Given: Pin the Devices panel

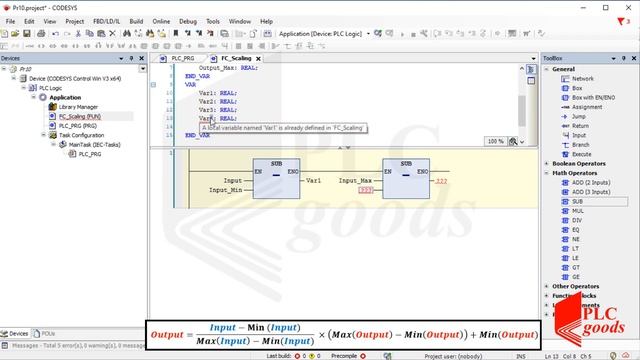Looking at the screenshot, I should coord(131,58).
